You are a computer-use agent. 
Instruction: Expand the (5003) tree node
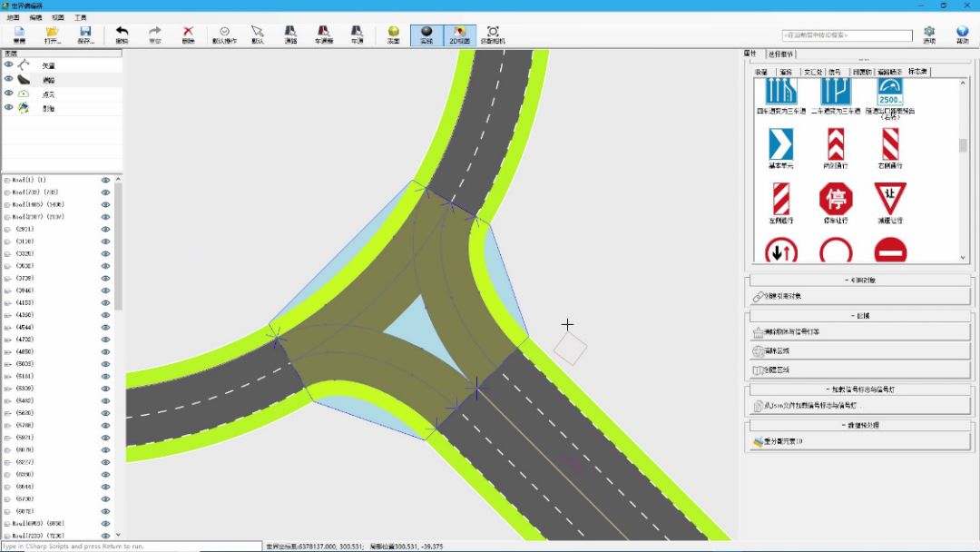pyautogui.click(x=7, y=364)
